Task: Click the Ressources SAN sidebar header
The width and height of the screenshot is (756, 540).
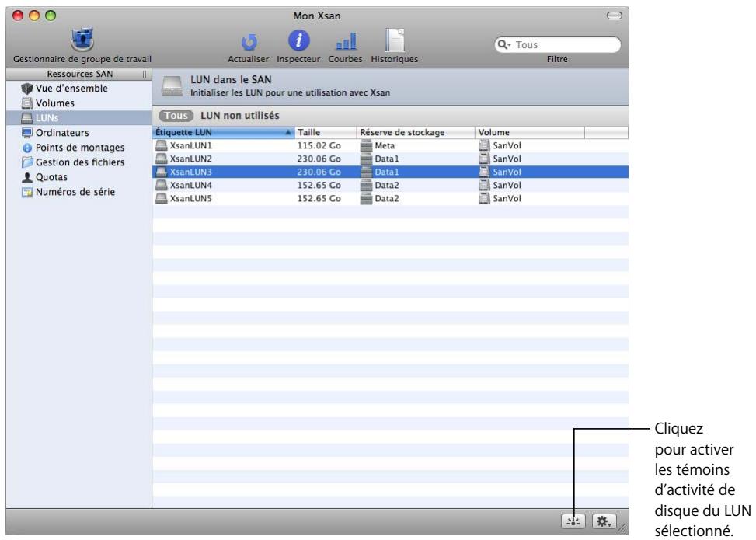Action: [x=79, y=74]
